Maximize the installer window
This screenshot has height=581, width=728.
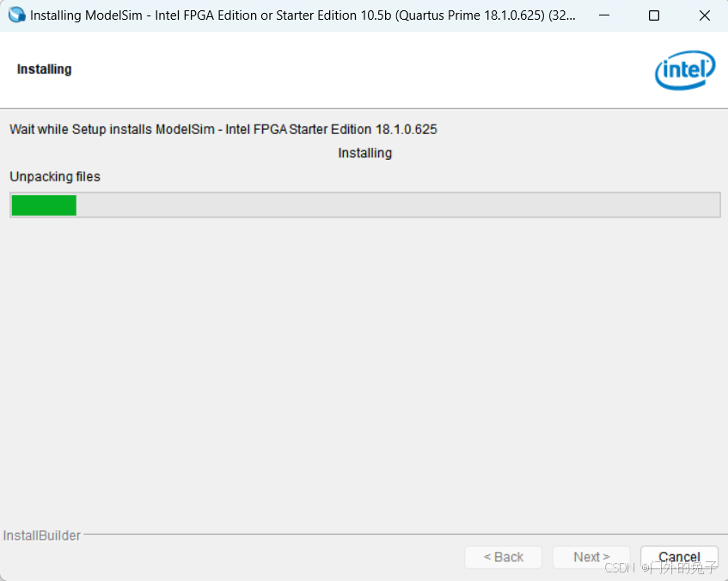point(654,15)
